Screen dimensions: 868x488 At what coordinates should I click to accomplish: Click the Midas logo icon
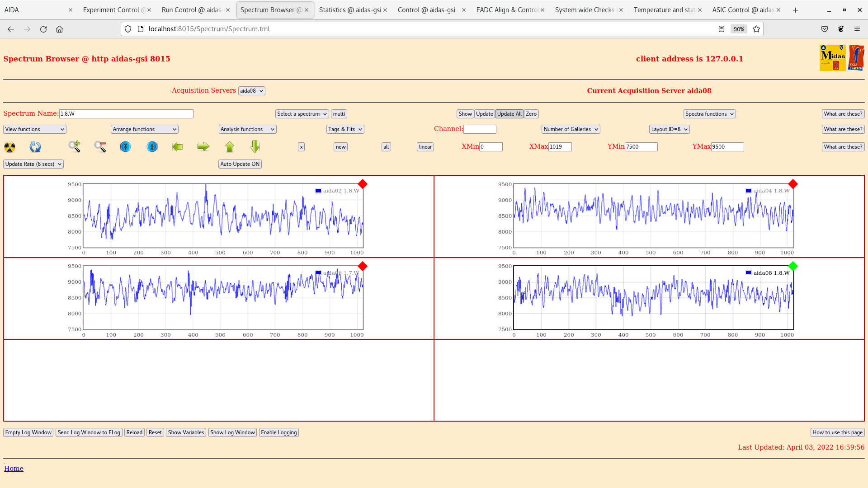click(x=832, y=58)
